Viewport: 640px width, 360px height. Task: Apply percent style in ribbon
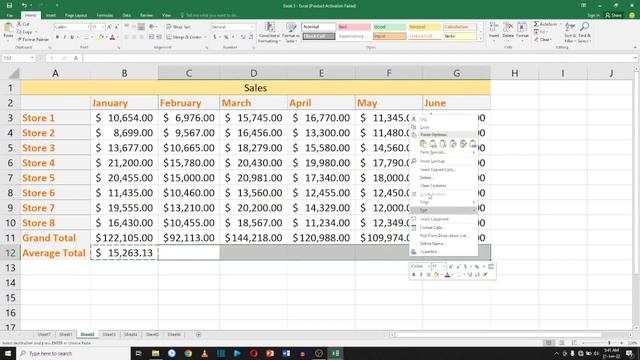click(226, 37)
